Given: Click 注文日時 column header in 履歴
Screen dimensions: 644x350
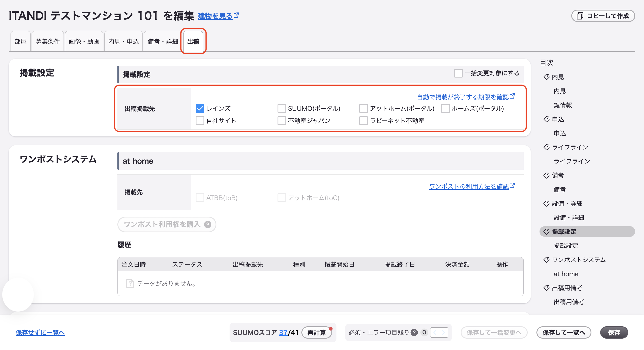Looking at the screenshot, I should click(x=133, y=265).
